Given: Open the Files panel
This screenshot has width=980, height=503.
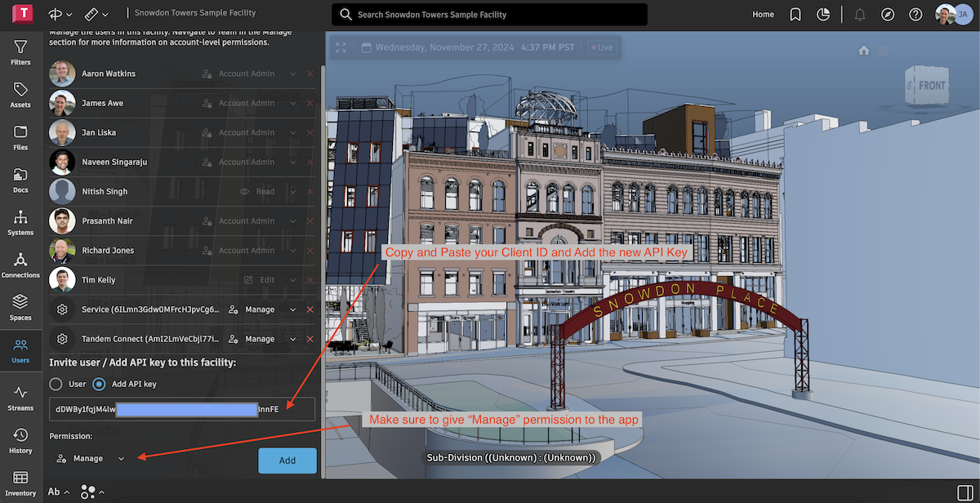Looking at the screenshot, I should pos(20,137).
